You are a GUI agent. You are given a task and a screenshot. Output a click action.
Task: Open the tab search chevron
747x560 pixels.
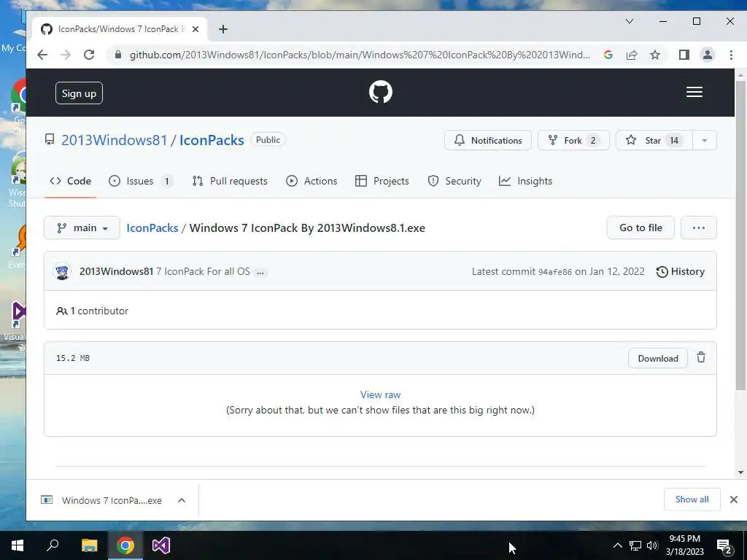point(630,21)
